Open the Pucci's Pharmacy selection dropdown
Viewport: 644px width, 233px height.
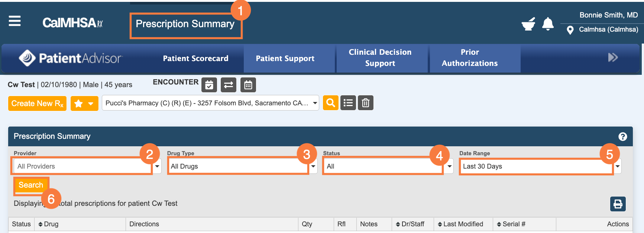click(210, 103)
